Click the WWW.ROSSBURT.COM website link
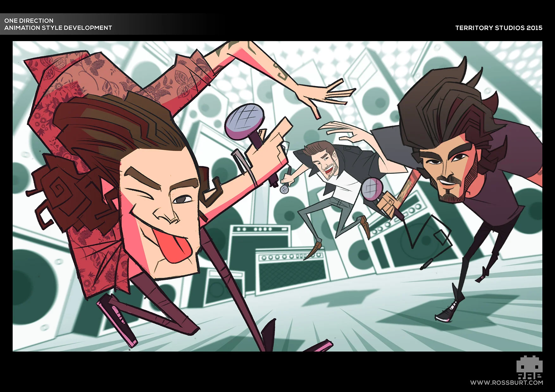555x392 pixels. coord(507,383)
